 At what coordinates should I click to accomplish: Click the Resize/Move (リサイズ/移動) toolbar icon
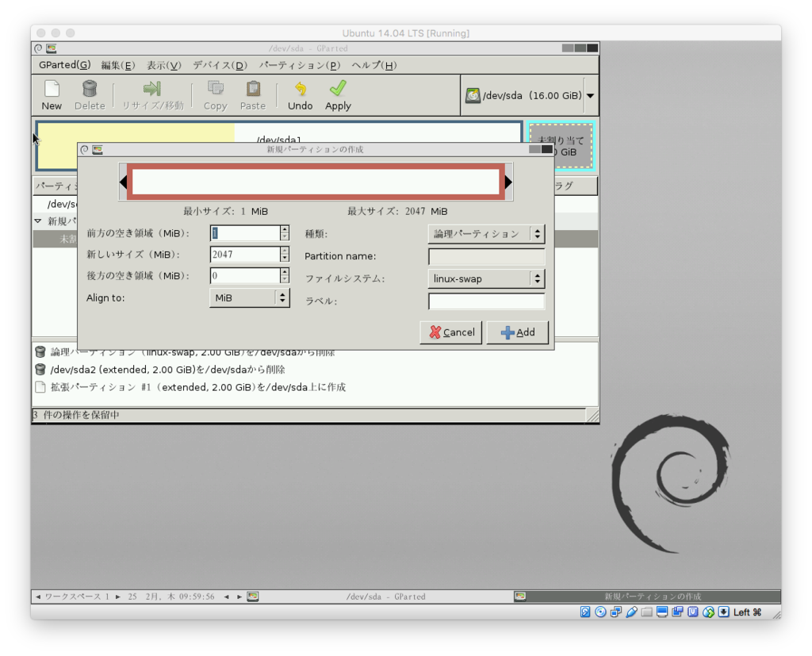click(152, 89)
